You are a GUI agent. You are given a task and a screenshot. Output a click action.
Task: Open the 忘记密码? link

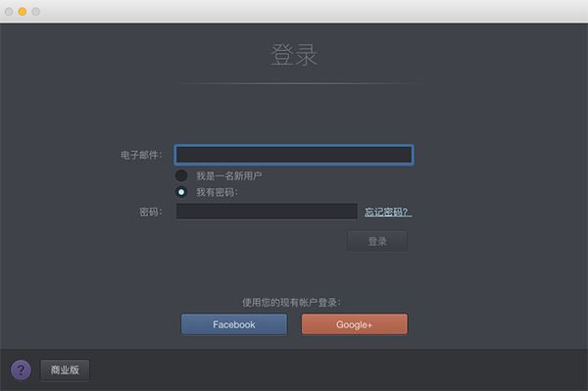(x=388, y=212)
